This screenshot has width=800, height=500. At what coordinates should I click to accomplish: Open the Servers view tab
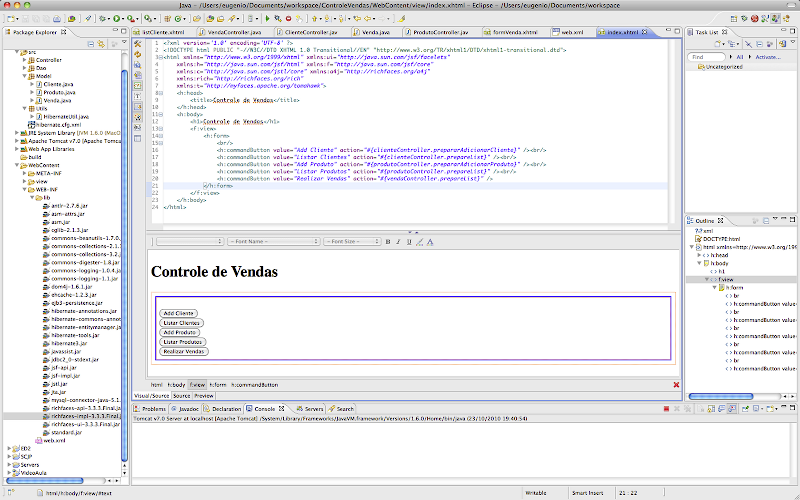[313, 409]
